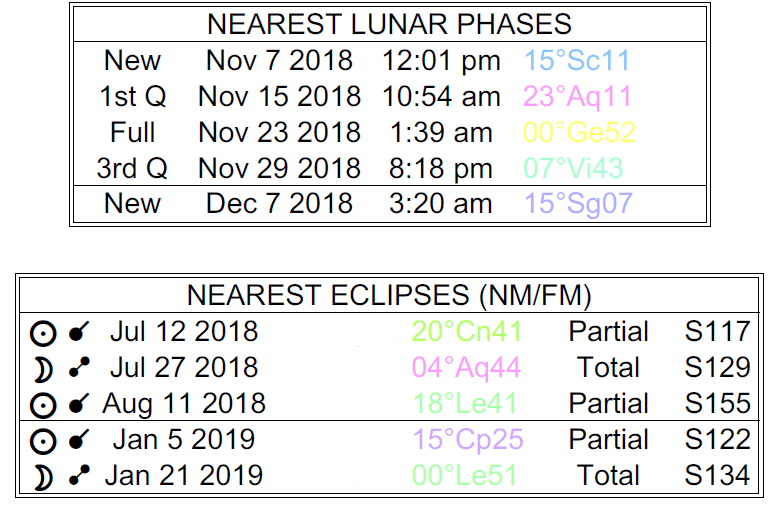Click the node symbol in the Jan 21 2019 row
This screenshot has height=505, width=775.
[78, 476]
